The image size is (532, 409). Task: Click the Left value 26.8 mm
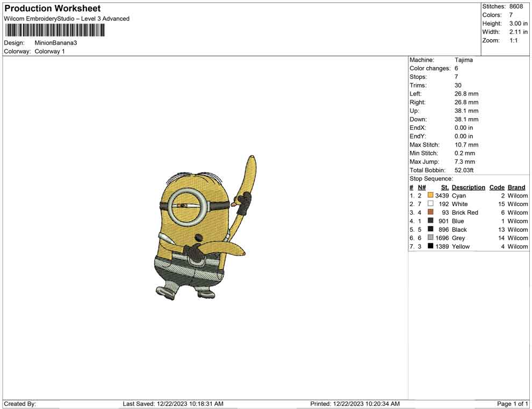[x=466, y=93]
